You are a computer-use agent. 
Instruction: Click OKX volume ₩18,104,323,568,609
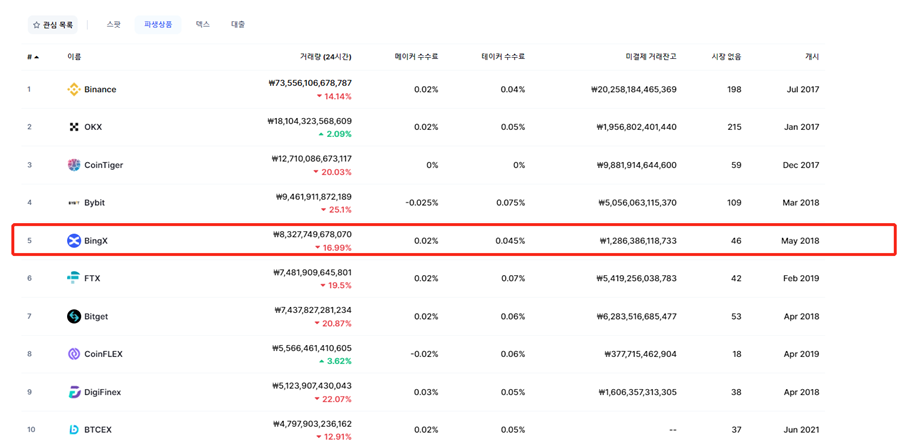coord(310,121)
